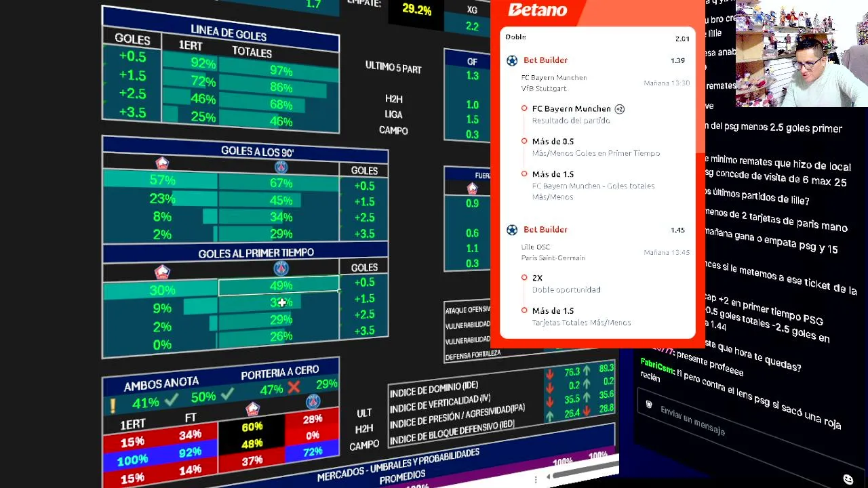
Task: Click the GOLES AL PRIMER TIEMPO header
Action: click(256, 253)
